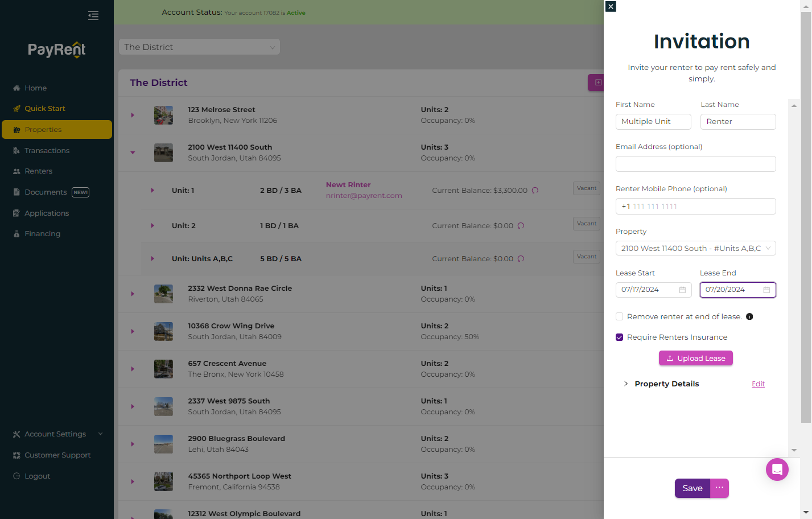This screenshot has width=812, height=519.
Task: Open the nrinter@payrent.com email link
Action: tap(364, 196)
